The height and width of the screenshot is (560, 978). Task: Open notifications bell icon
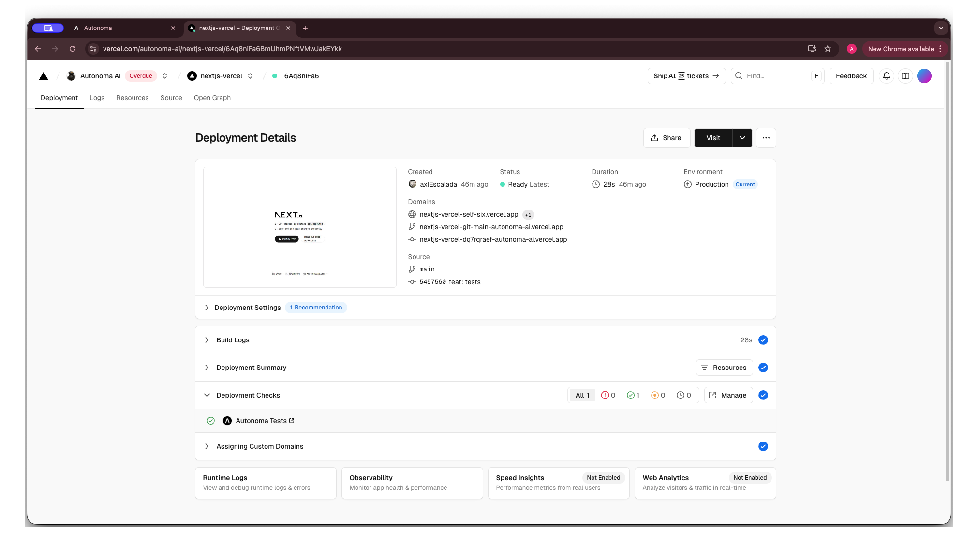(x=886, y=76)
